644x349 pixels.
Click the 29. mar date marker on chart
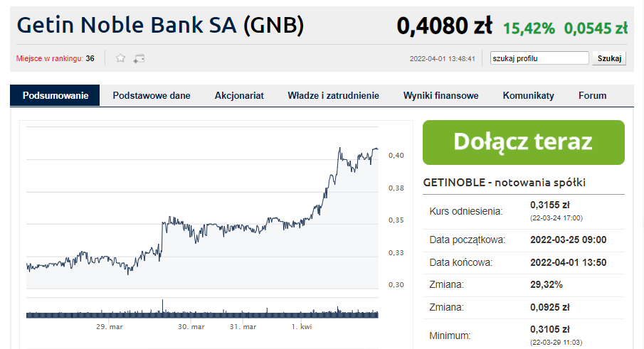coord(110,327)
